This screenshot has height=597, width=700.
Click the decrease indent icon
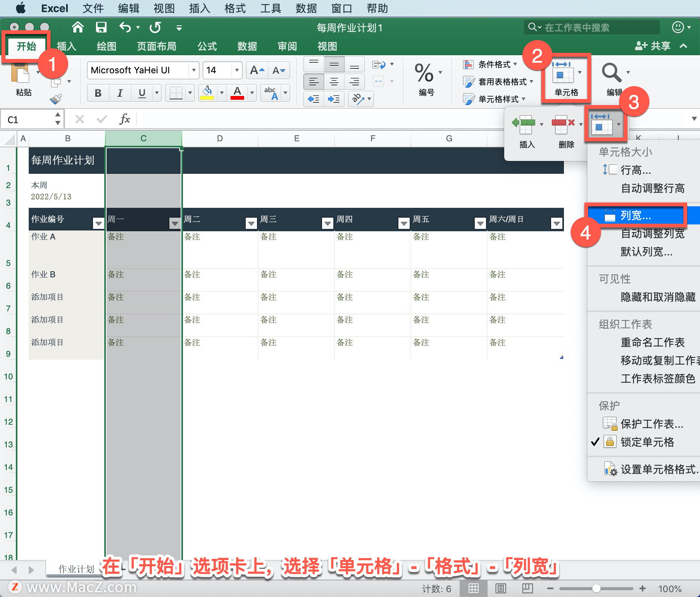(314, 99)
